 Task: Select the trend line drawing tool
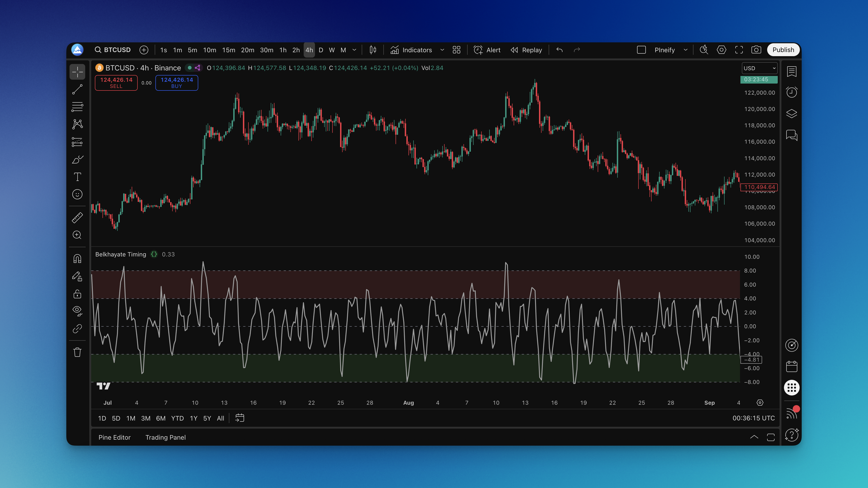point(77,89)
